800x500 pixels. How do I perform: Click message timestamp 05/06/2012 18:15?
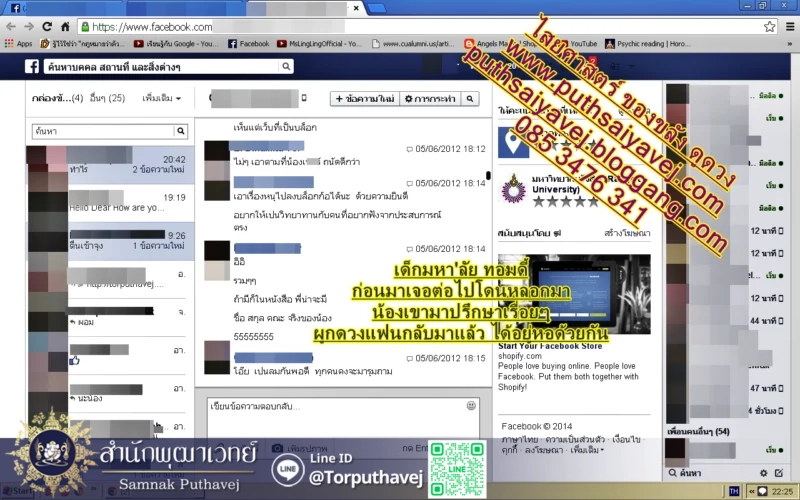pos(450,358)
